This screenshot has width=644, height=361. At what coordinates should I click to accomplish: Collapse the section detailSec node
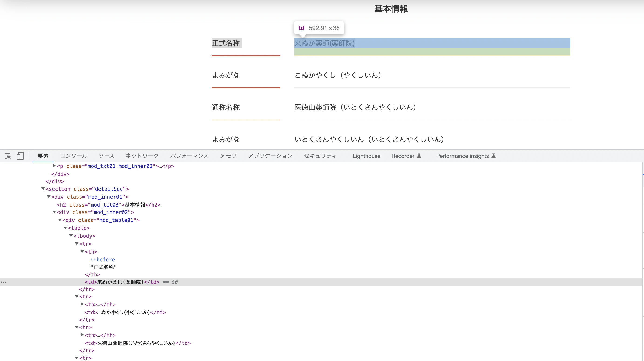43,189
